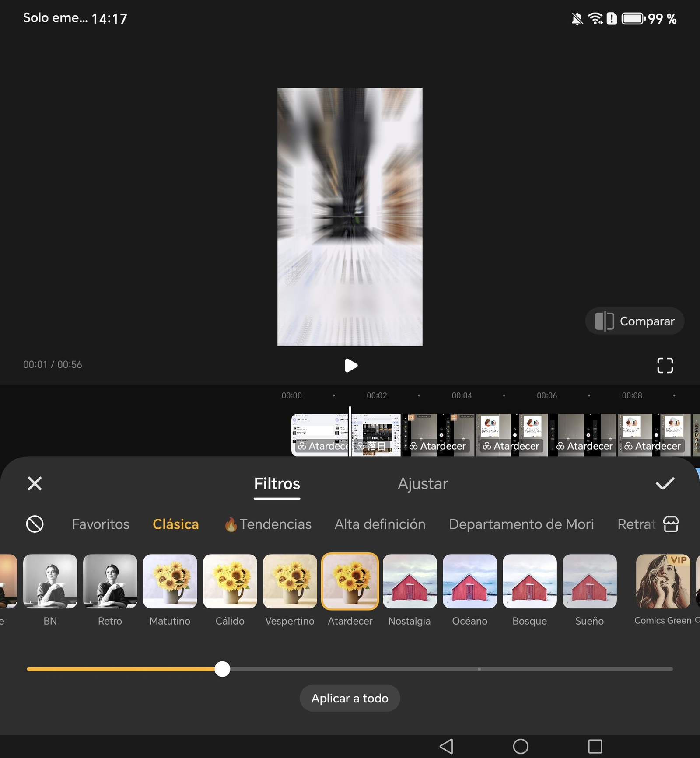
Task: Select the Nostalgia filter
Action: coord(409,581)
